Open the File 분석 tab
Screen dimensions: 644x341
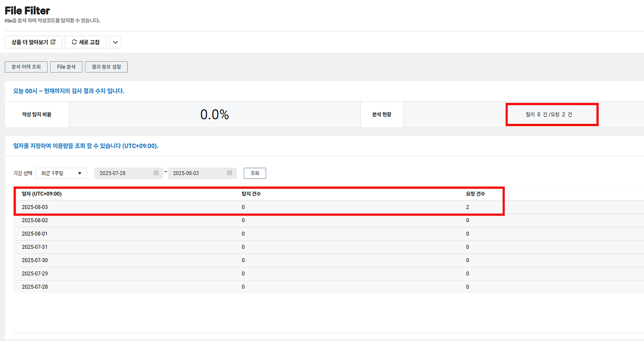[66, 67]
